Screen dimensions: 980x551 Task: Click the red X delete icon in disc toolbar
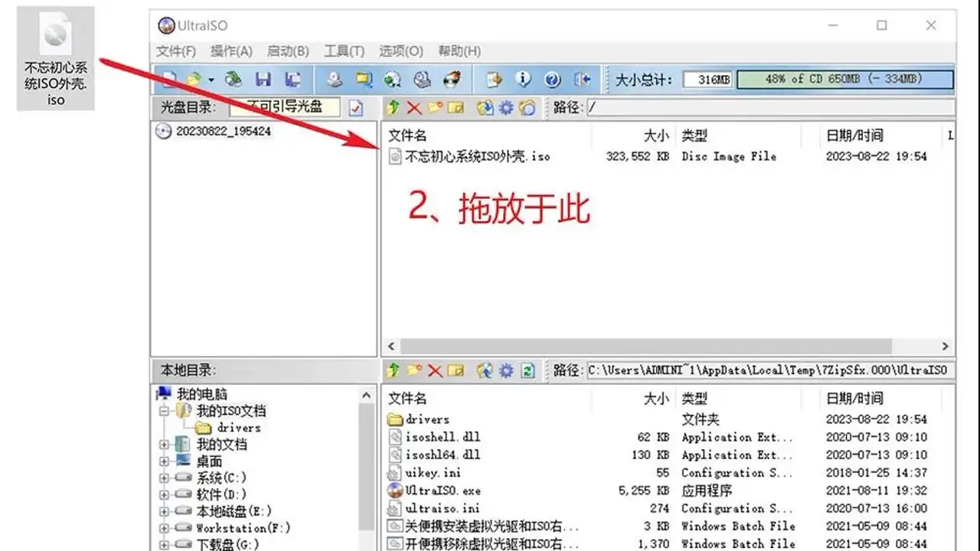pos(414,108)
